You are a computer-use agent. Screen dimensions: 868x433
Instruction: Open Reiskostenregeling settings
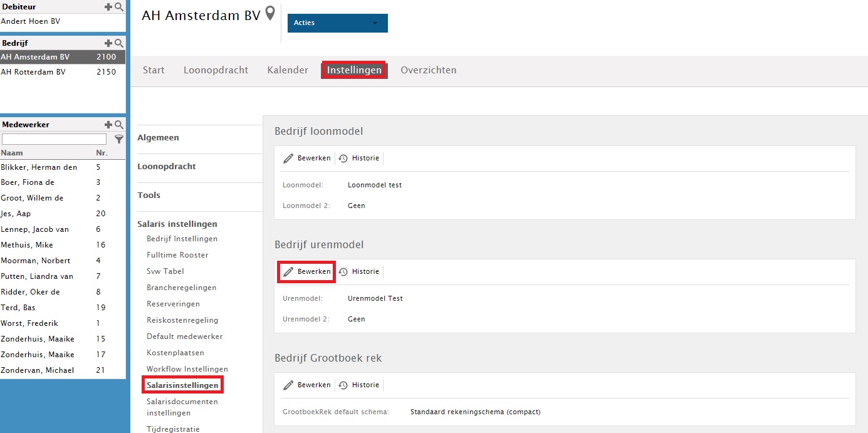pyautogui.click(x=182, y=320)
